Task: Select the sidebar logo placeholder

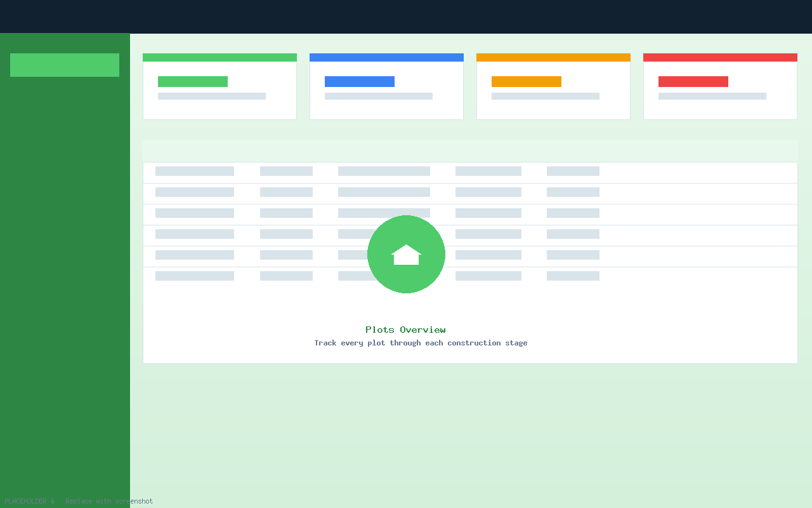Action: (64, 65)
